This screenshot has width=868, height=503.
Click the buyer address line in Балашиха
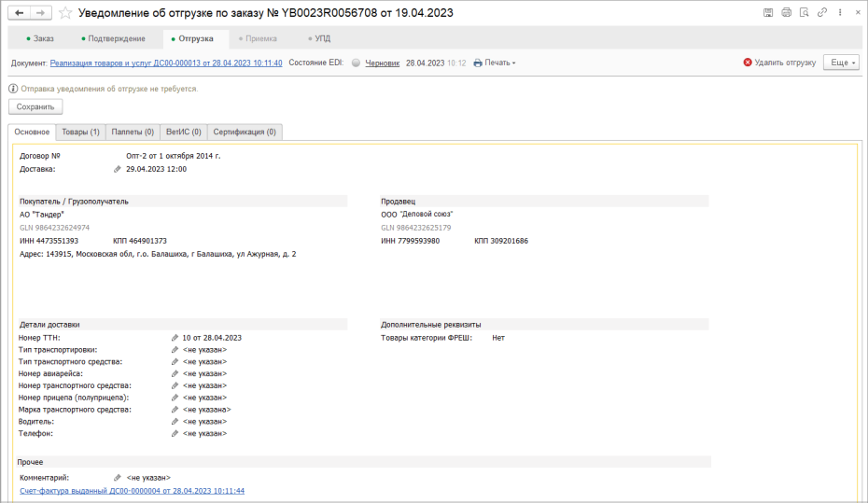[x=158, y=254]
